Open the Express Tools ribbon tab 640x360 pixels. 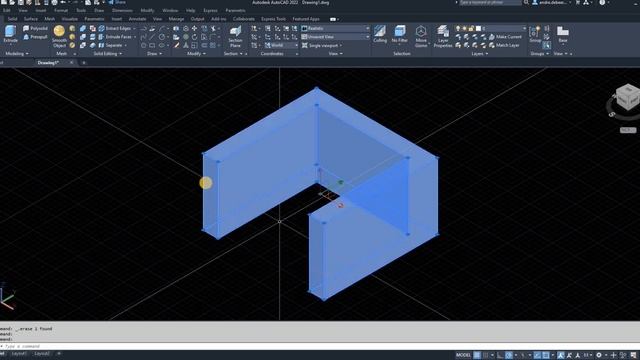273,19
